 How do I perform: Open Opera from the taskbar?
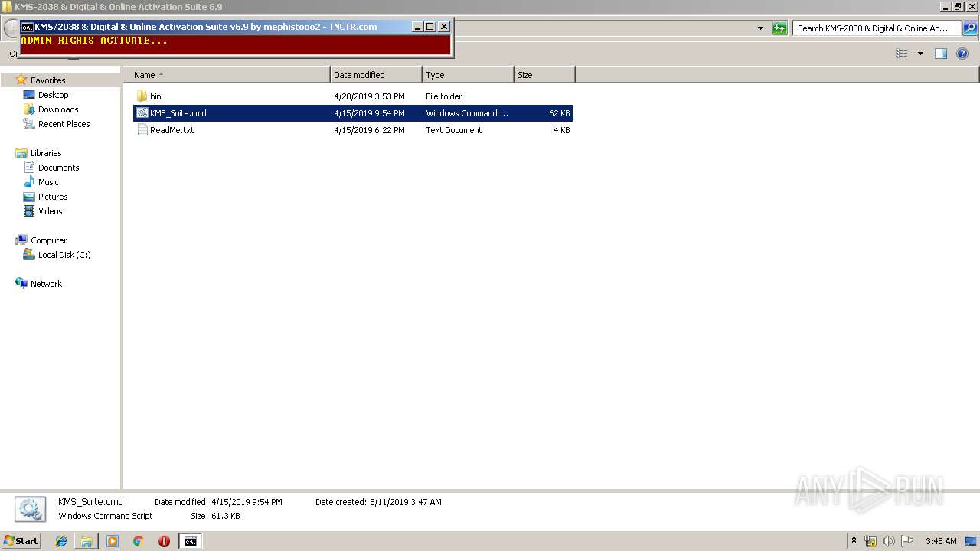tap(164, 541)
